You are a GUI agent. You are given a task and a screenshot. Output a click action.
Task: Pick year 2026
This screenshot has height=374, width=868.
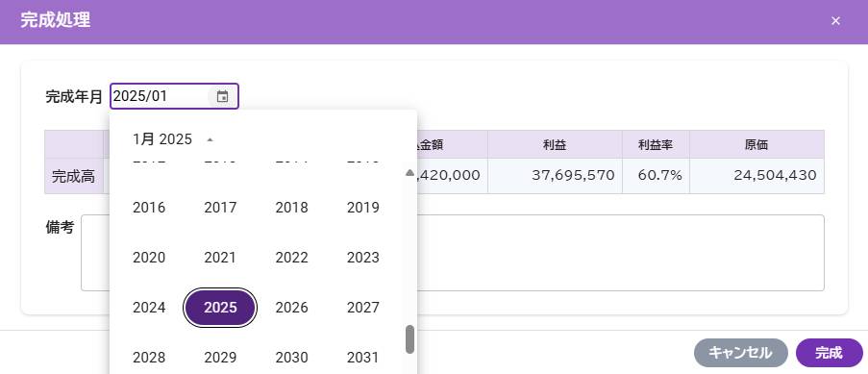tap(291, 308)
